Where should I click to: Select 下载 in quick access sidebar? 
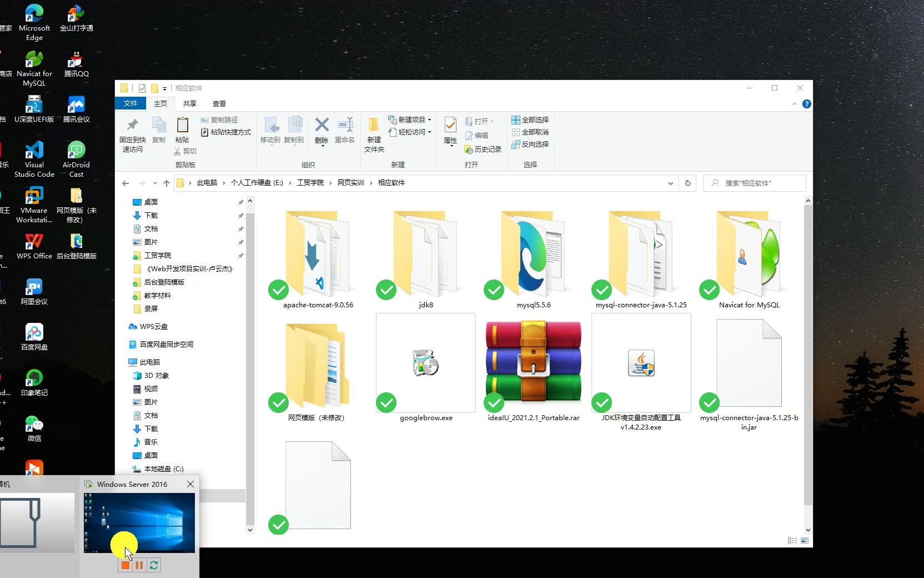point(151,216)
